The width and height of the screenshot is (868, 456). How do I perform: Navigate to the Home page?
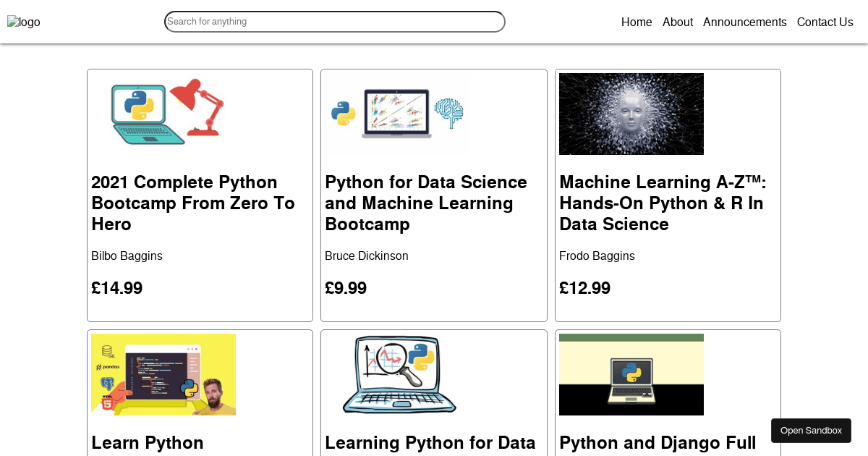coord(636,22)
